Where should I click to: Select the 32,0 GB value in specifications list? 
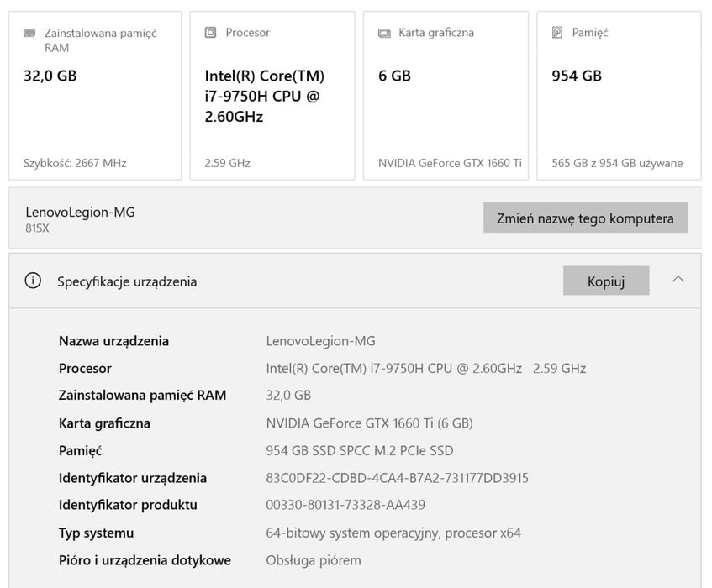[x=288, y=395]
